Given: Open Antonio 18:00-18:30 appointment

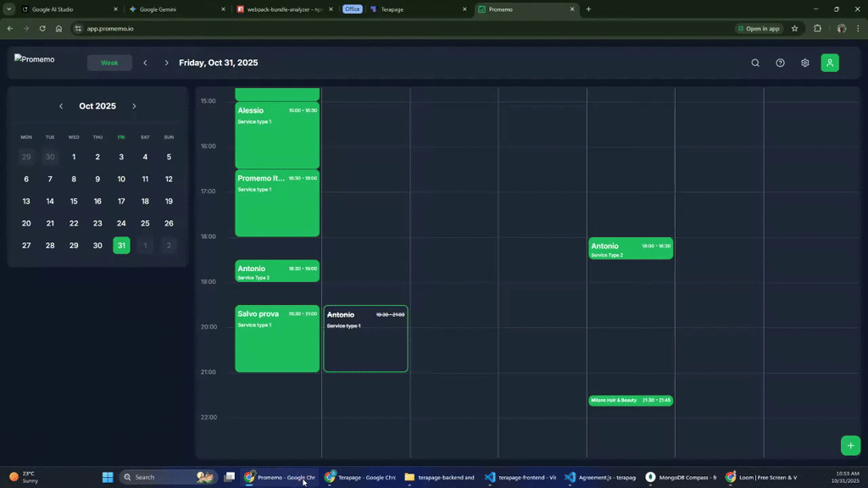Looking at the screenshot, I should (x=631, y=248).
